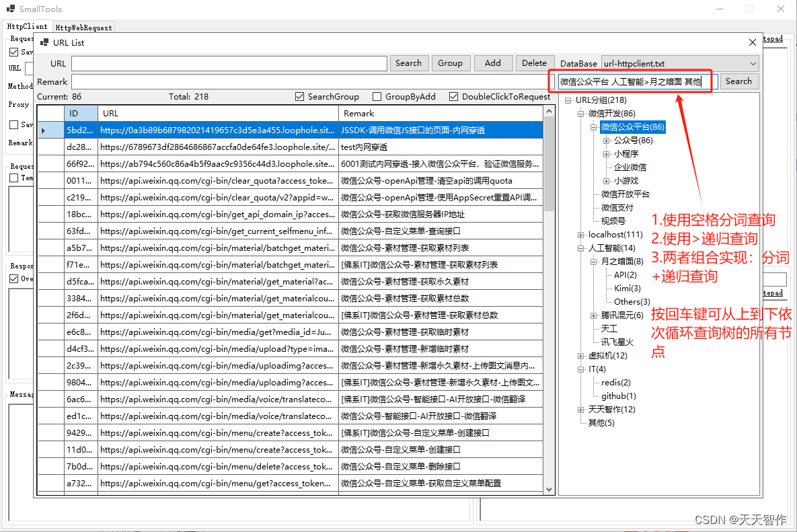
Task: Click the Search button beside the tree filter box
Action: (x=738, y=81)
